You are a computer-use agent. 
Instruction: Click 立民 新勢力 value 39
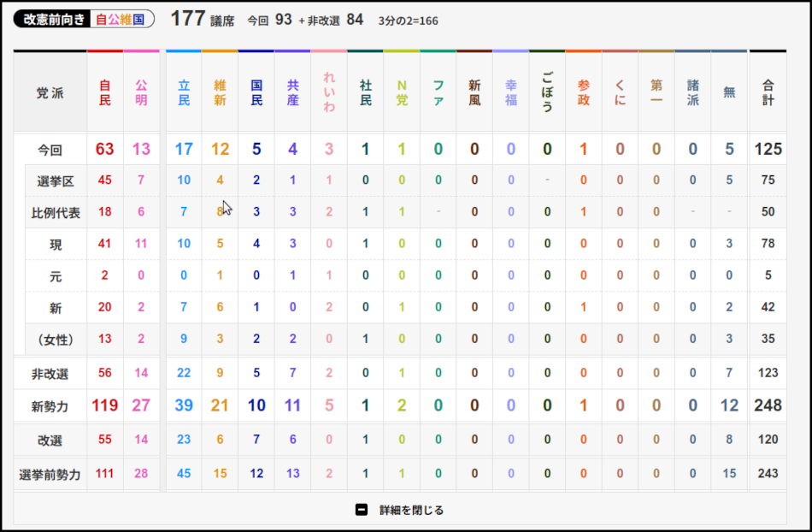184,405
